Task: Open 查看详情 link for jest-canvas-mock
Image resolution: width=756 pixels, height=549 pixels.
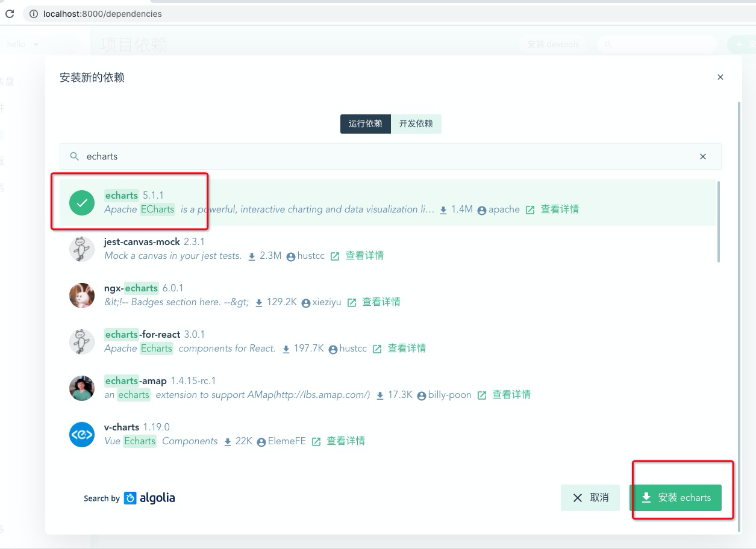Action: [364, 256]
